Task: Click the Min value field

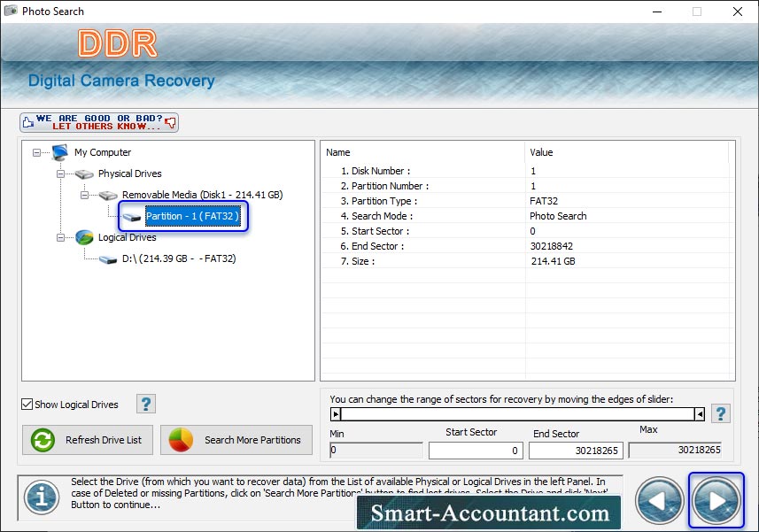Action: (376, 451)
